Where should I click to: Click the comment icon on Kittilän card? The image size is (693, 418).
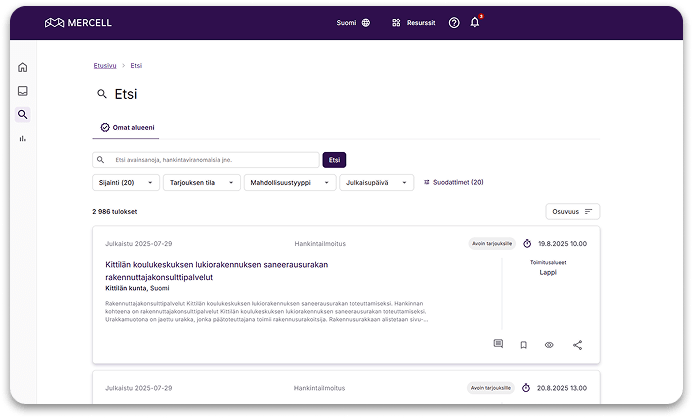point(498,344)
